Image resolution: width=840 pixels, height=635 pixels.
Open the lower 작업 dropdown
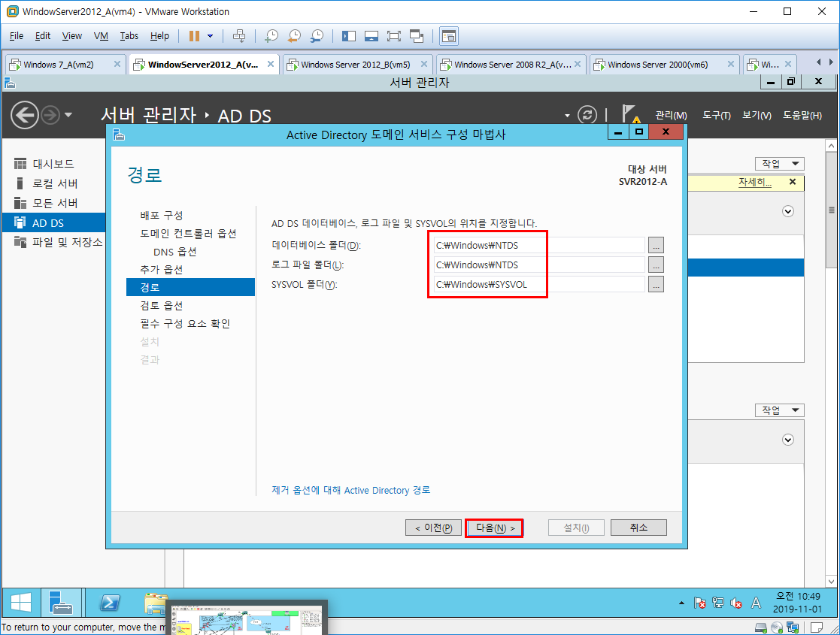point(780,410)
